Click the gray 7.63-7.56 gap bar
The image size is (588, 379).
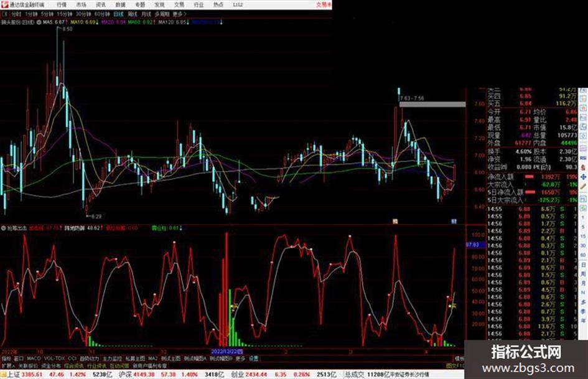(432, 105)
